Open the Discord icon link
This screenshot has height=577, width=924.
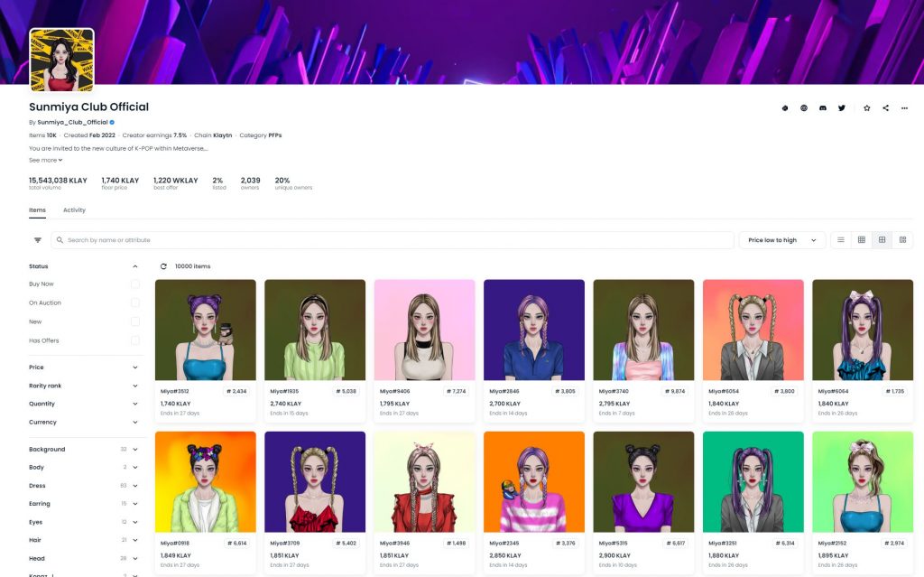pos(823,108)
